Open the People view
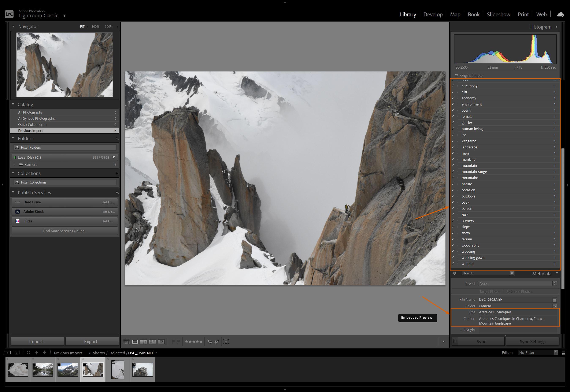570x392 pixels. [x=161, y=341]
